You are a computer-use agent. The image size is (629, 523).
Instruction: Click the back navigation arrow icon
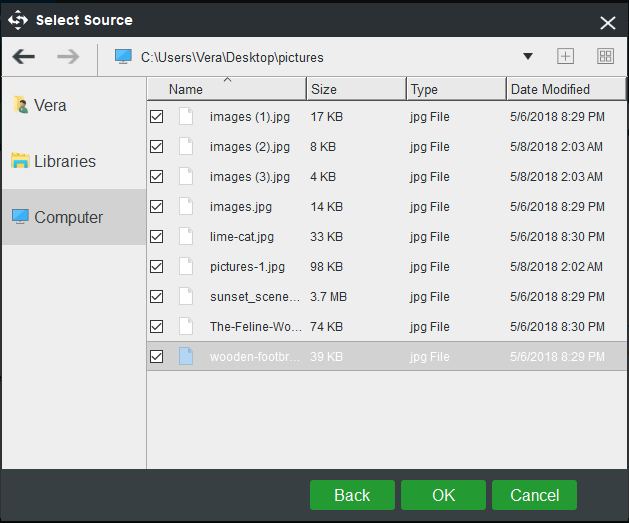[x=24, y=57]
